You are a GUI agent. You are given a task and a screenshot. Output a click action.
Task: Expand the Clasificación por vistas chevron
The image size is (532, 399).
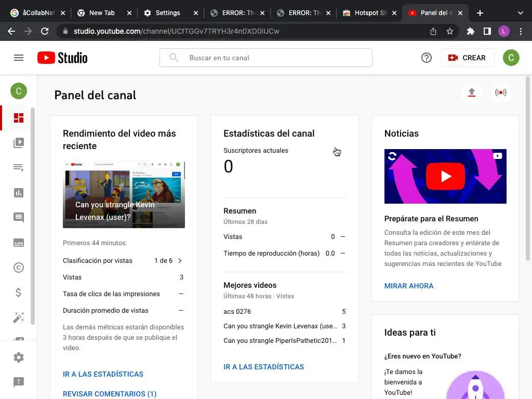click(x=180, y=261)
